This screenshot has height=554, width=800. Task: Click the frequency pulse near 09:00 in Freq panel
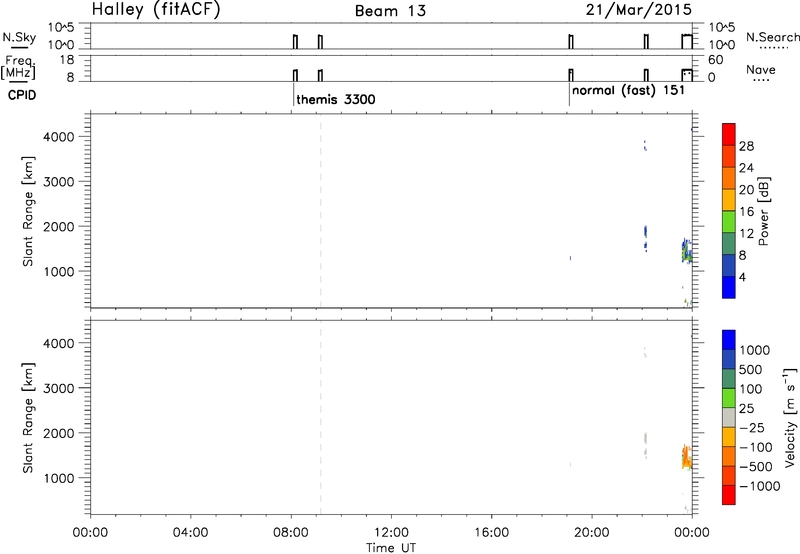[320, 75]
